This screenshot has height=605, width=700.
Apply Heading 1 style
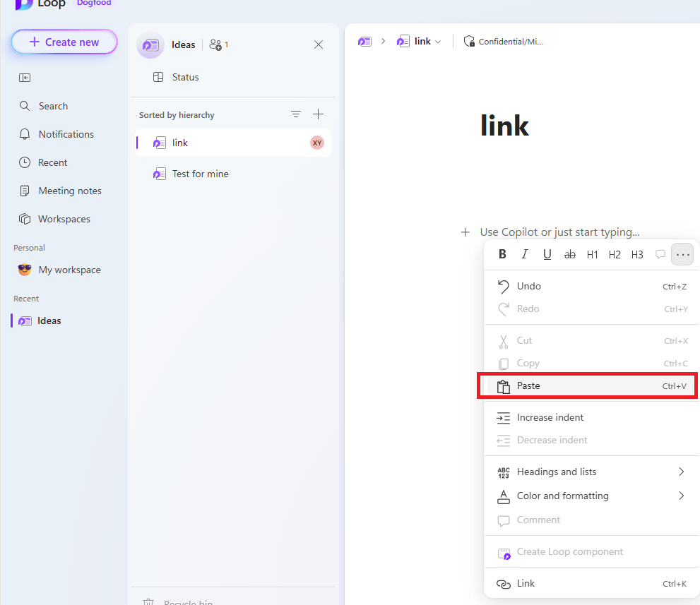(x=592, y=254)
